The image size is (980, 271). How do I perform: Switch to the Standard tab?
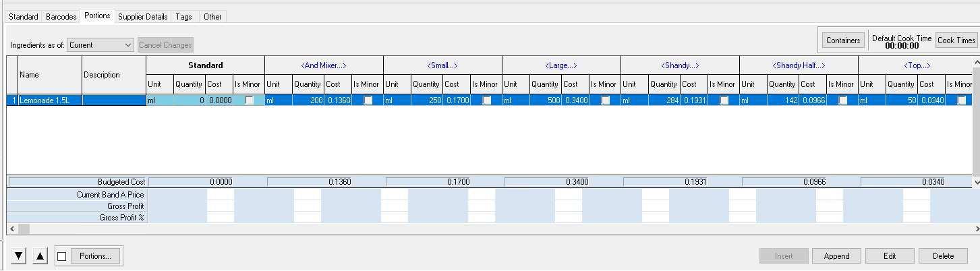click(x=24, y=17)
